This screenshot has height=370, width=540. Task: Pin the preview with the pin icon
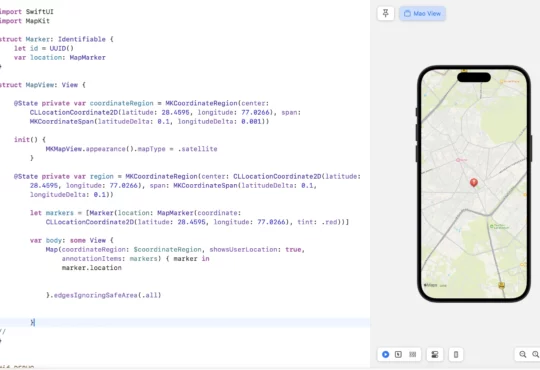point(385,13)
